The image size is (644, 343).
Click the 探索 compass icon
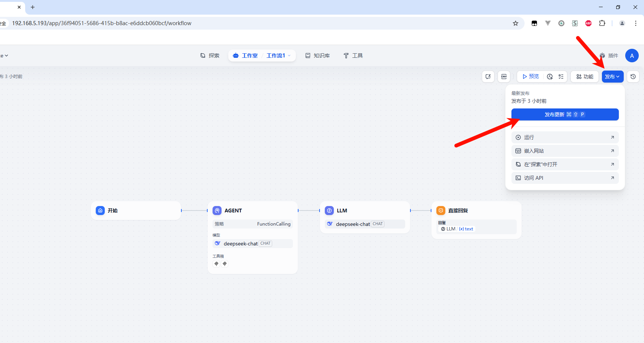pos(203,56)
